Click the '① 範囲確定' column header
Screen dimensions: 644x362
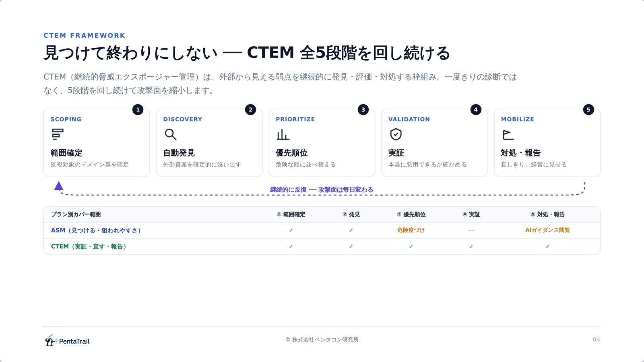coord(291,214)
